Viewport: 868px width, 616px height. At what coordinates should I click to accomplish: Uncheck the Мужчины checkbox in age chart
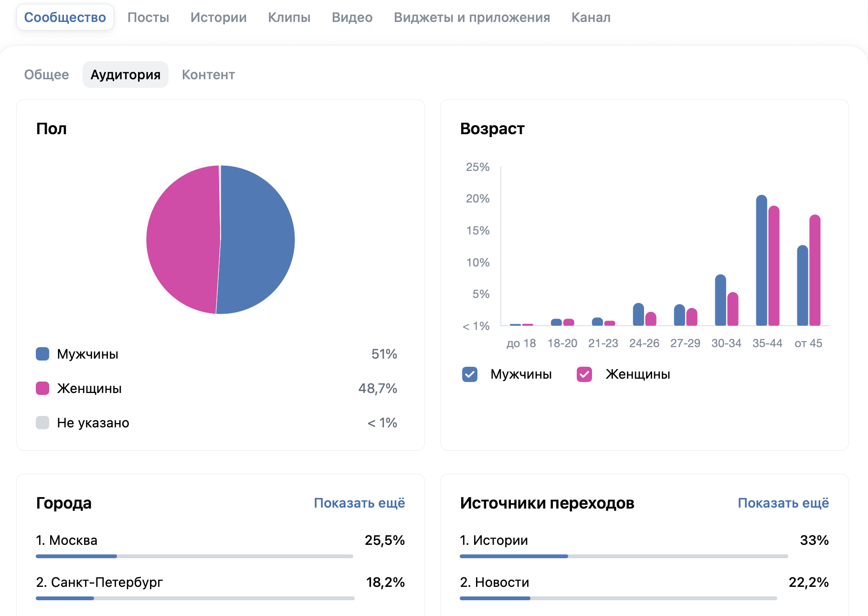470,374
